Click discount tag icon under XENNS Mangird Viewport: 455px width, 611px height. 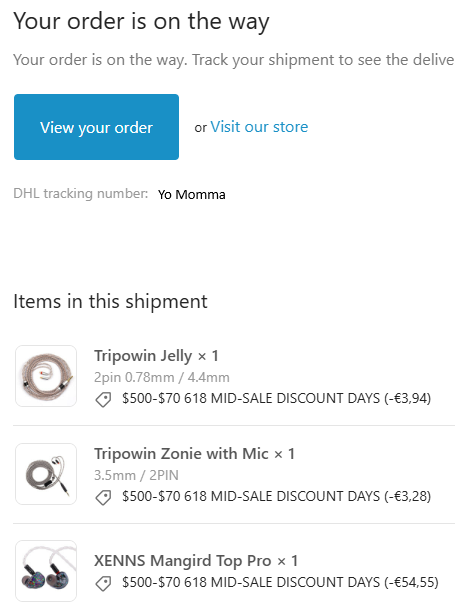point(103,583)
